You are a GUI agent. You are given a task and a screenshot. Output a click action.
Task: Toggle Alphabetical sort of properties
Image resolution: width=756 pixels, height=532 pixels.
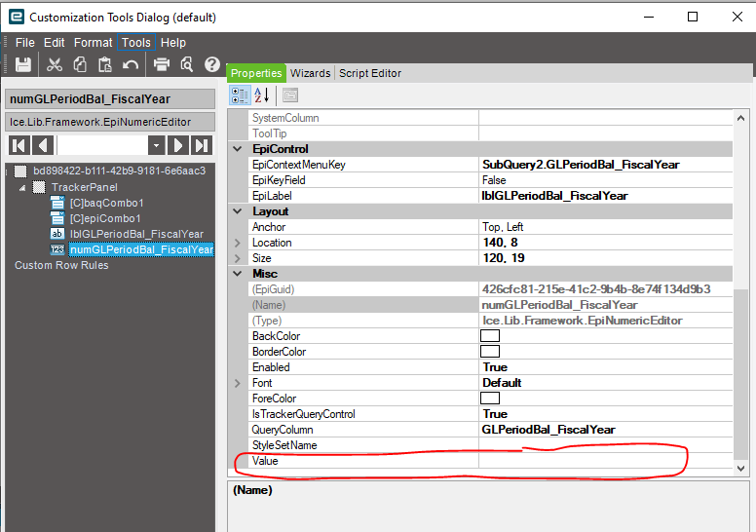click(x=262, y=95)
